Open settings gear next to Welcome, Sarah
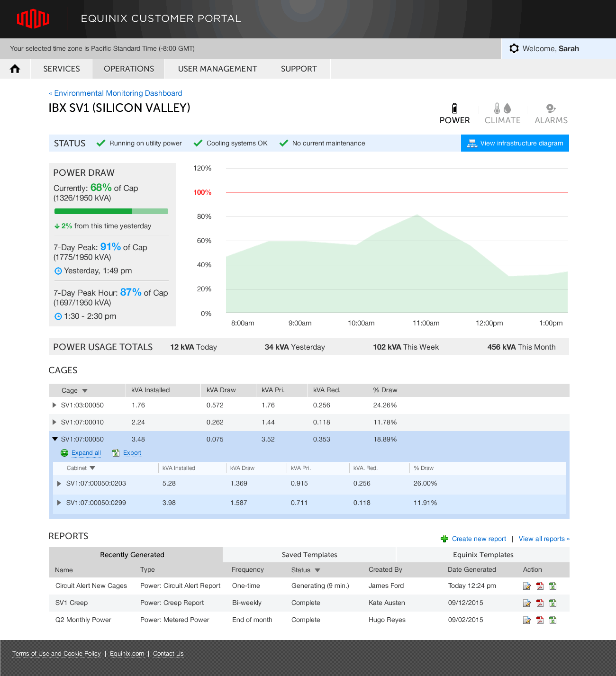This screenshot has height=676, width=616. [x=514, y=48]
